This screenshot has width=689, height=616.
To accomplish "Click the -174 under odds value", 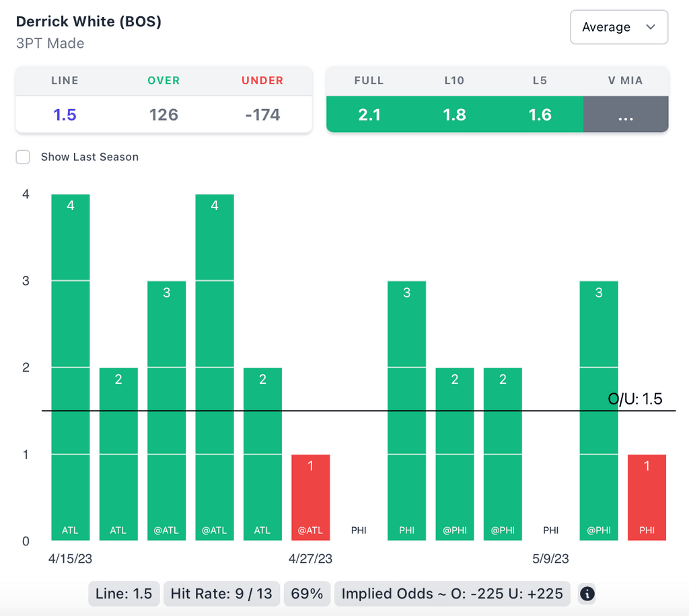I will 262,114.
